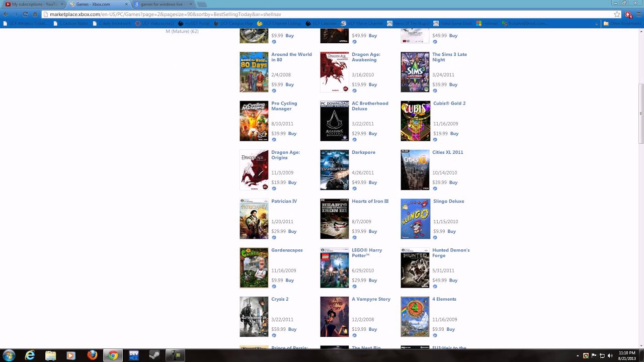
Task: Show hidden system tray icons arrow
Action: click(x=578, y=355)
